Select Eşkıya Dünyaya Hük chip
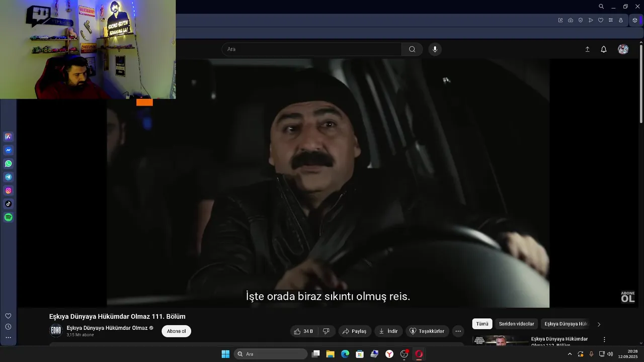Screen dimensions: 644x362 click(566, 324)
